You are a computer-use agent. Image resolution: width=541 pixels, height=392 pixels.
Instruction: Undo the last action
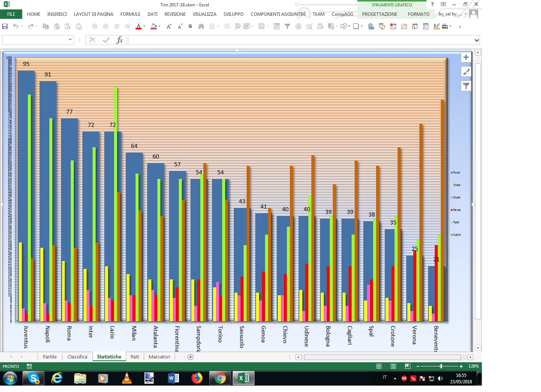click(x=16, y=26)
